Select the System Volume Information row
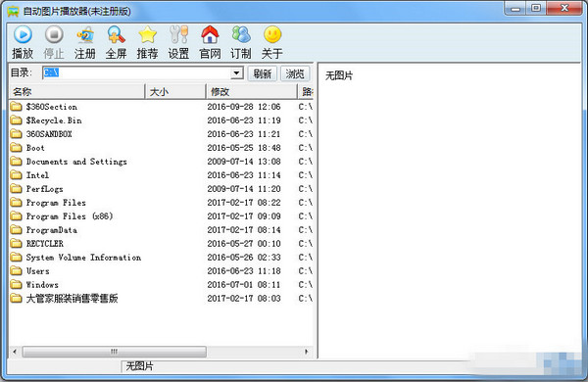 (162, 258)
